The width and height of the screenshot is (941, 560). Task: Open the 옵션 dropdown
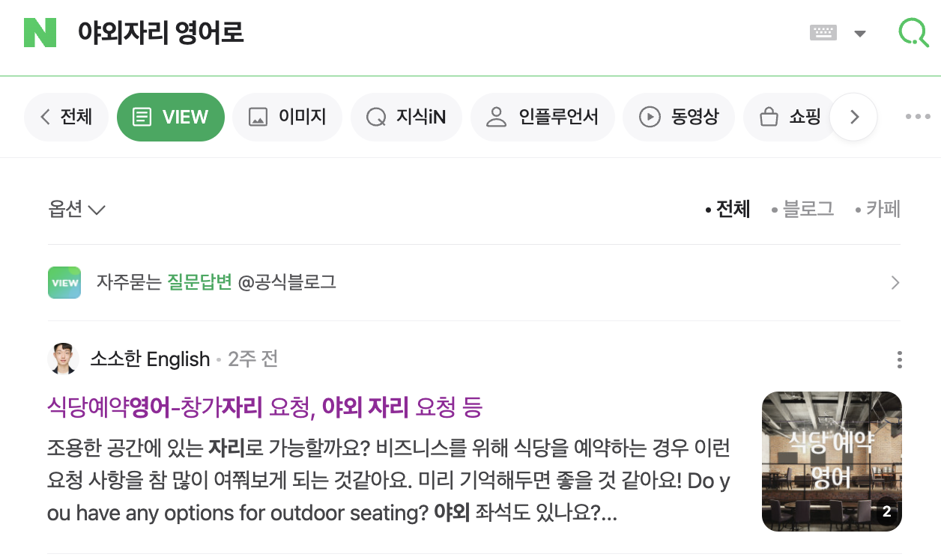[x=76, y=209]
